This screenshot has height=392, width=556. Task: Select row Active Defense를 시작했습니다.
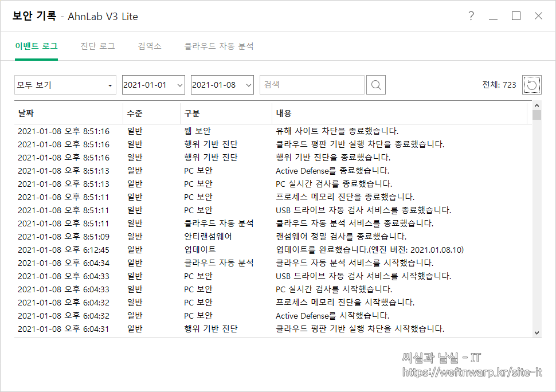pyautogui.click(x=273, y=316)
